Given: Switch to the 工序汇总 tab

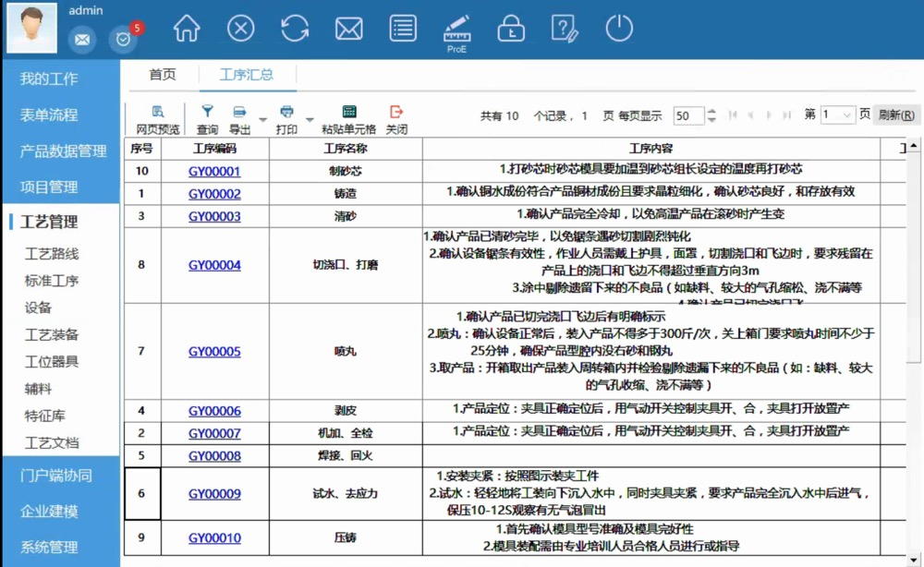Looking at the screenshot, I should 247,75.
